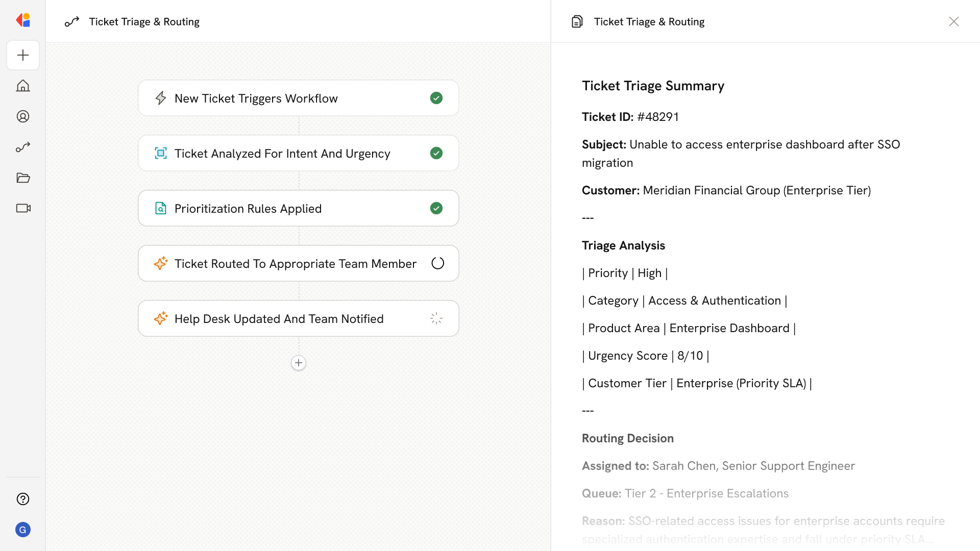980x551 pixels.
Task: Open the help question mark icon
Action: click(x=23, y=499)
